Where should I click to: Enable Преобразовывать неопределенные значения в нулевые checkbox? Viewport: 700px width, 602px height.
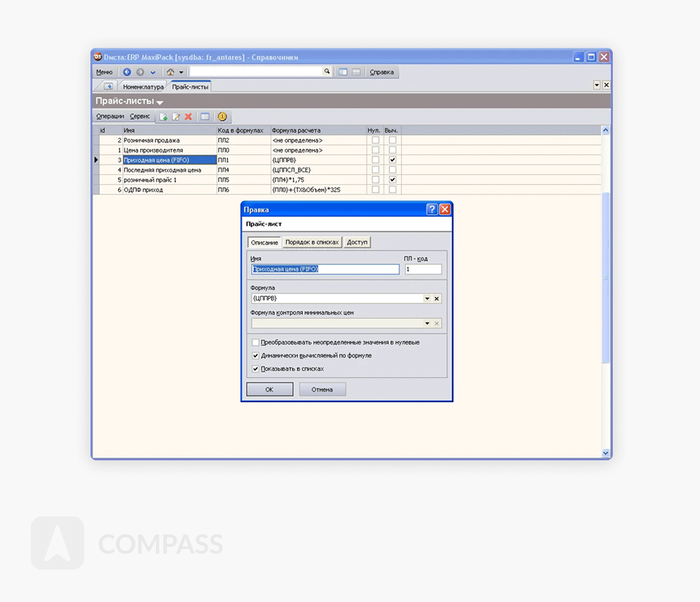256,343
